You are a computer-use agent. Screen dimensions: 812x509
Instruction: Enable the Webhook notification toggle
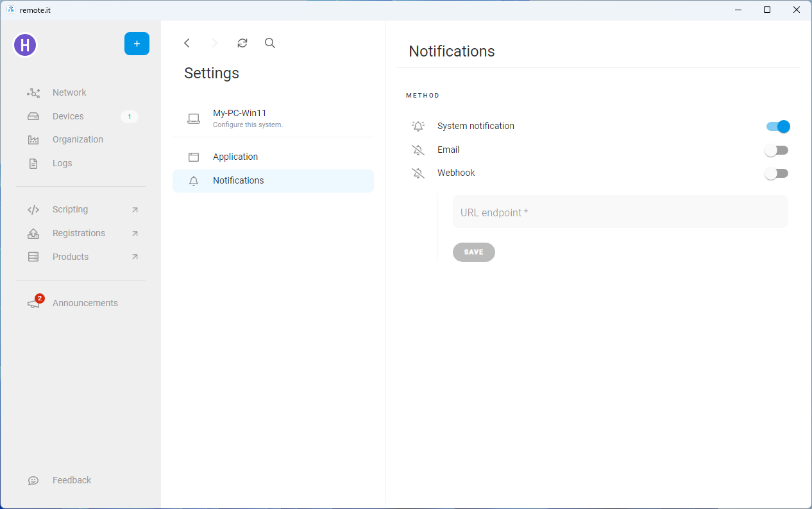pyautogui.click(x=776, y=173)
